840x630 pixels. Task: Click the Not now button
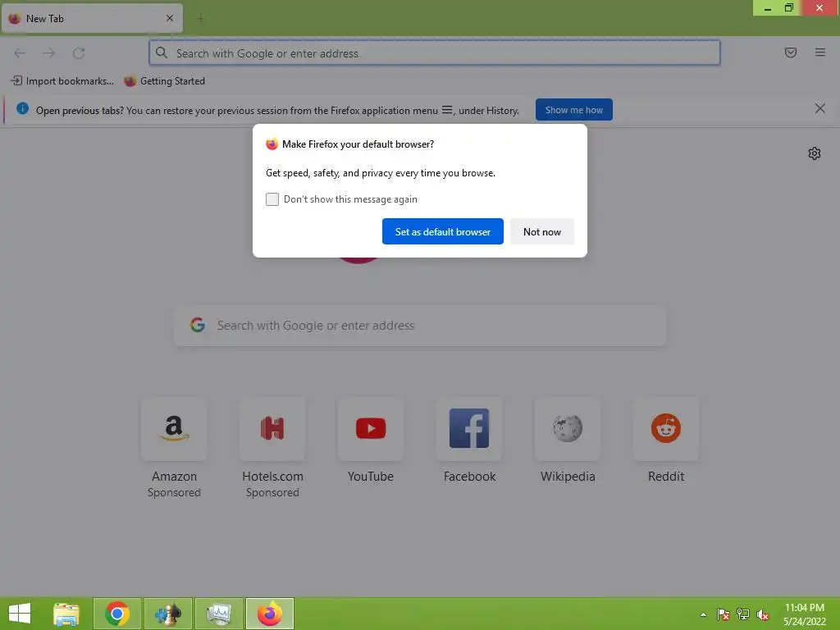(x=541, y=231)
